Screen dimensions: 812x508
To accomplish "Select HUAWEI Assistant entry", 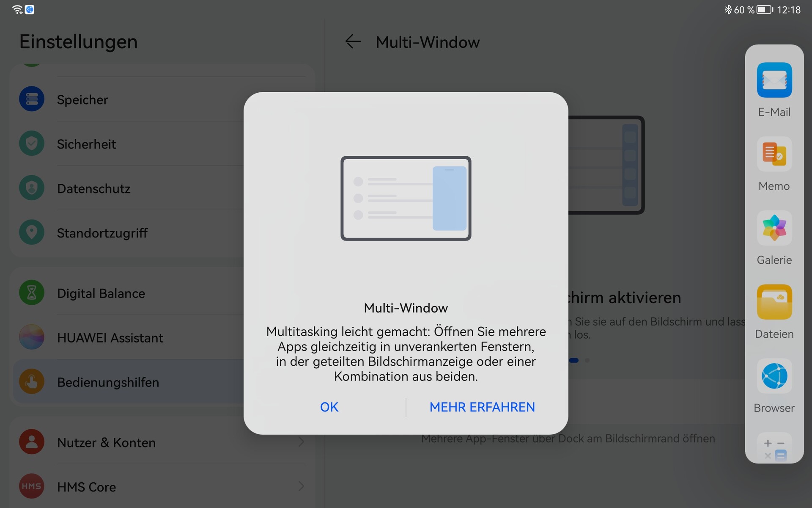I will (x=110, y=338).
